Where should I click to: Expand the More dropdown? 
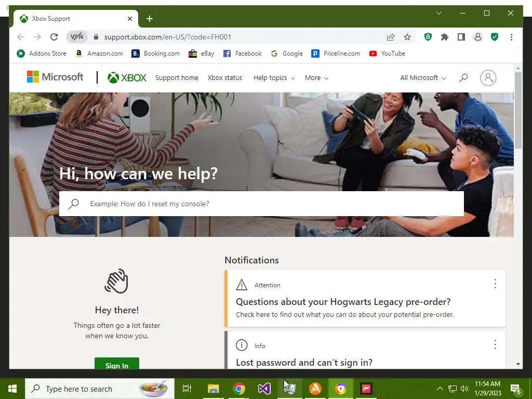pyautogui.click(x=316, y=78)
